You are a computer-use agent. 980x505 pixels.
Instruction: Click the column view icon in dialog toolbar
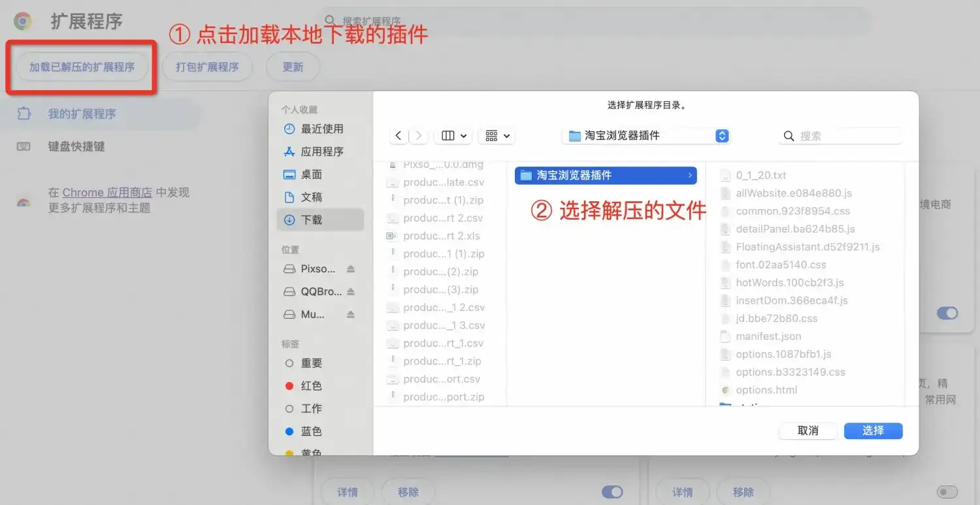[x=448, y=135]
